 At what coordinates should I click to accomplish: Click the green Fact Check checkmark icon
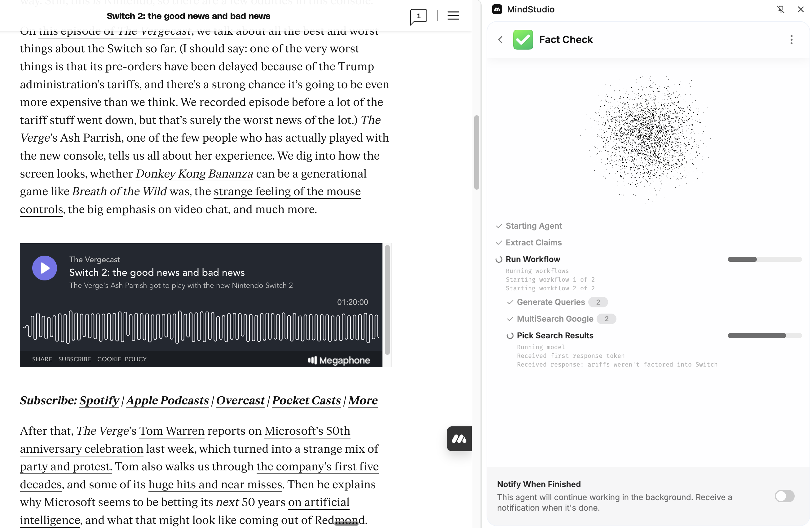point(523,40)
